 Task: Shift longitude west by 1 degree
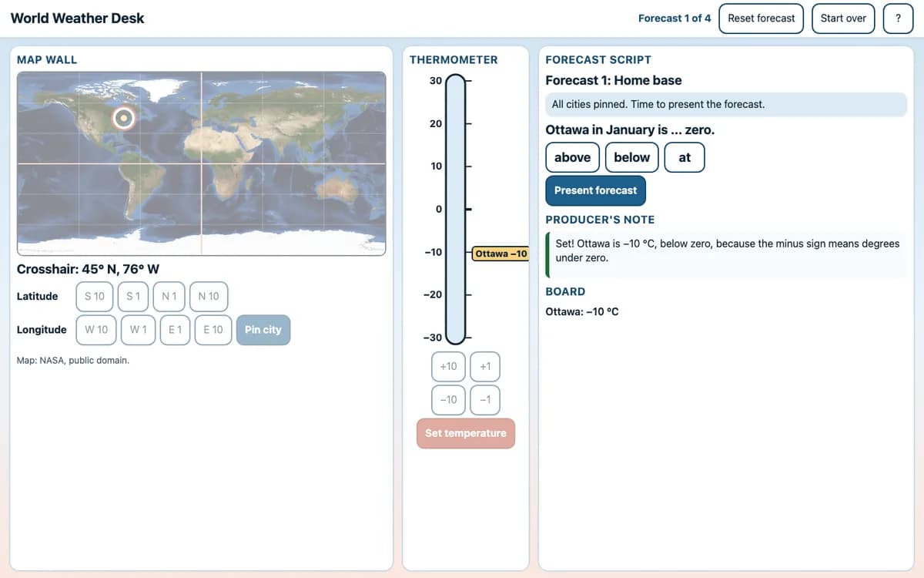tap(139, 330)
